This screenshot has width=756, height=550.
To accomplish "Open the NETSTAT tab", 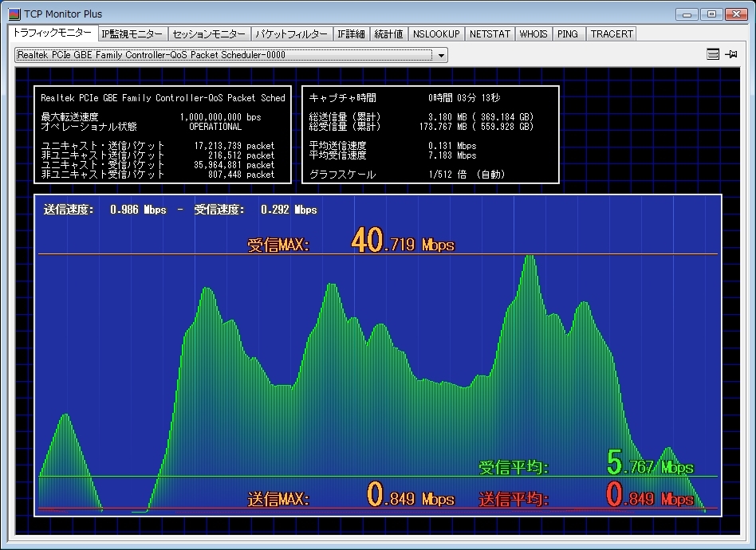I will point(489,33).
